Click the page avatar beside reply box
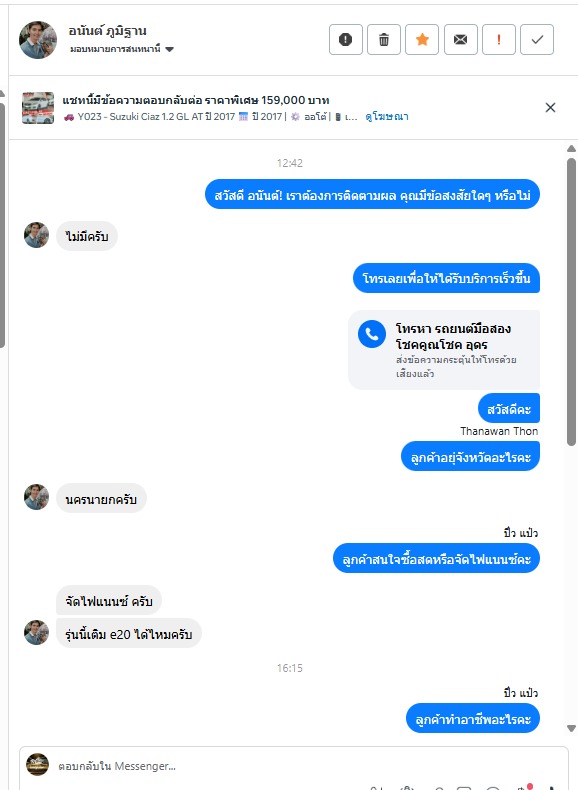Screen dimensions: 578x790 [37, 764]
